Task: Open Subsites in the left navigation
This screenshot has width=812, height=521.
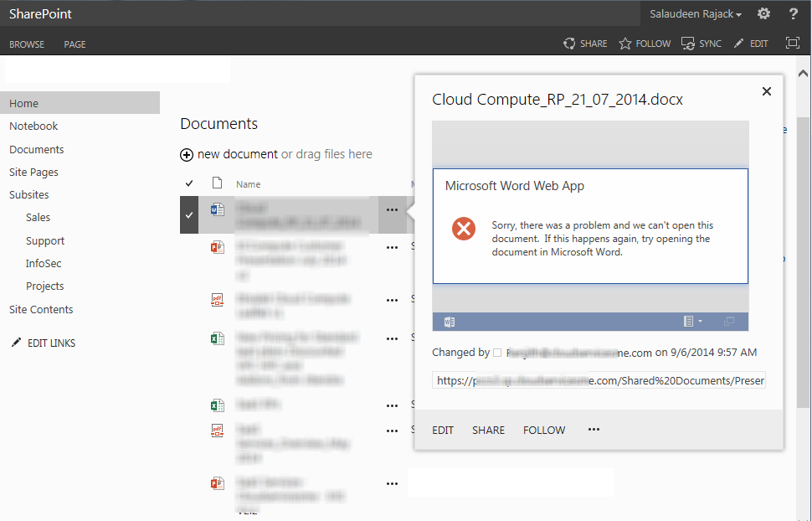Action: click(x=29, y=194)
